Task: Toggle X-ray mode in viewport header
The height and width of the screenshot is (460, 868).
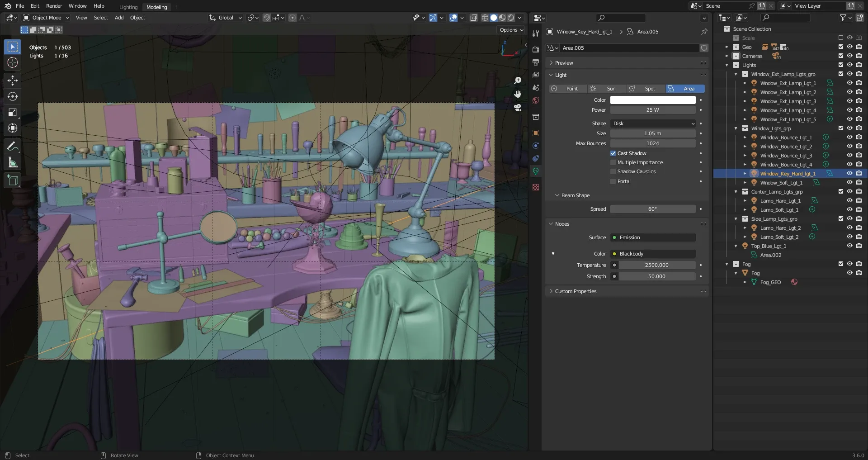Action: tap(473, 18)
